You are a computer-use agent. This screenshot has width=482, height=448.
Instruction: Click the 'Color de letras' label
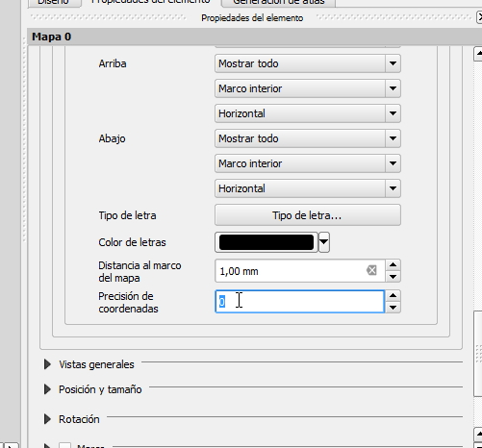click(x=132, y=242)
